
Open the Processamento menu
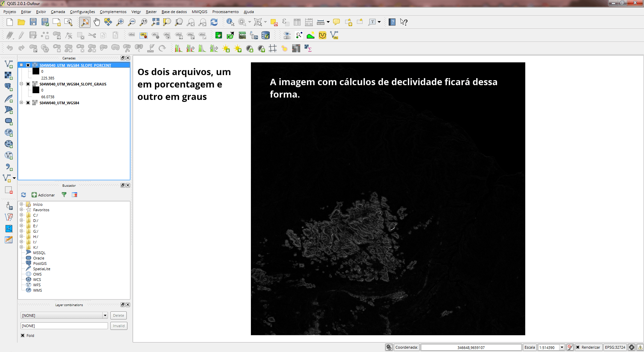(225, 12)
